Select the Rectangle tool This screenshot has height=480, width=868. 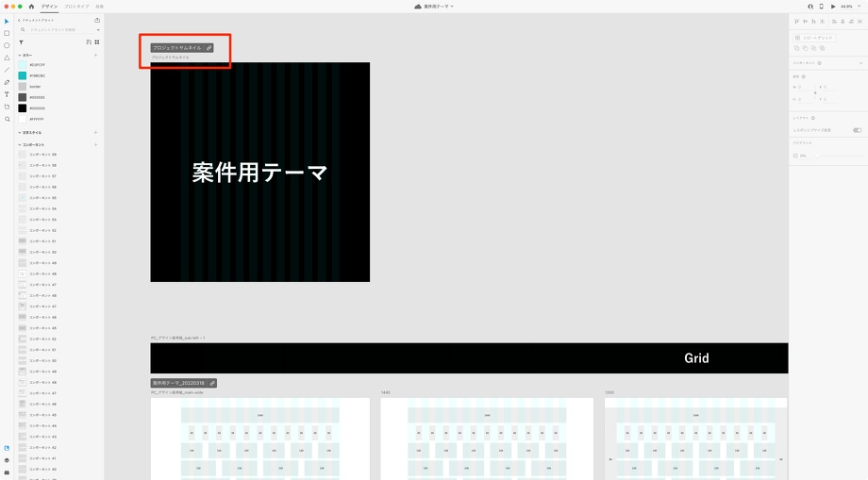(x=7, y=33)
